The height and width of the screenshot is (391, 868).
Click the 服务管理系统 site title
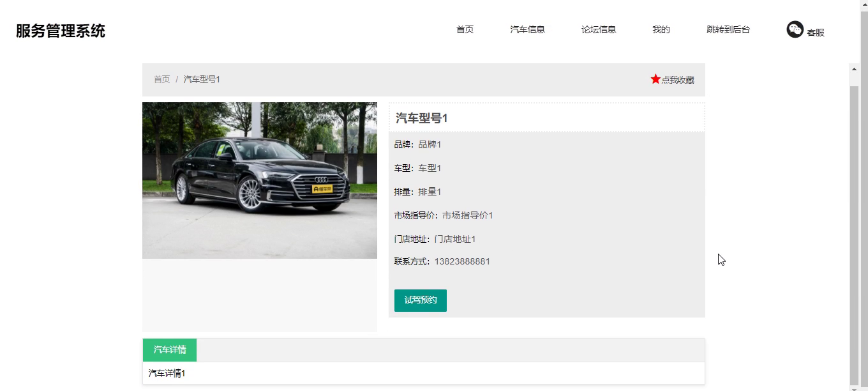point(61,31)
